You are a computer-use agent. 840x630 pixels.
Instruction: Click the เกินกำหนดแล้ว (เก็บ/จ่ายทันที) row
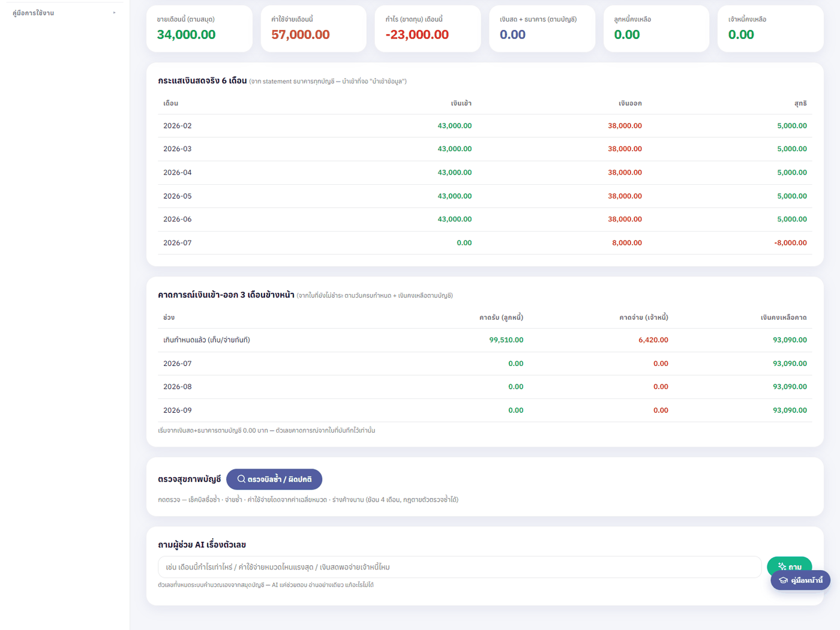pyautogui.click(x=485, y=340)
